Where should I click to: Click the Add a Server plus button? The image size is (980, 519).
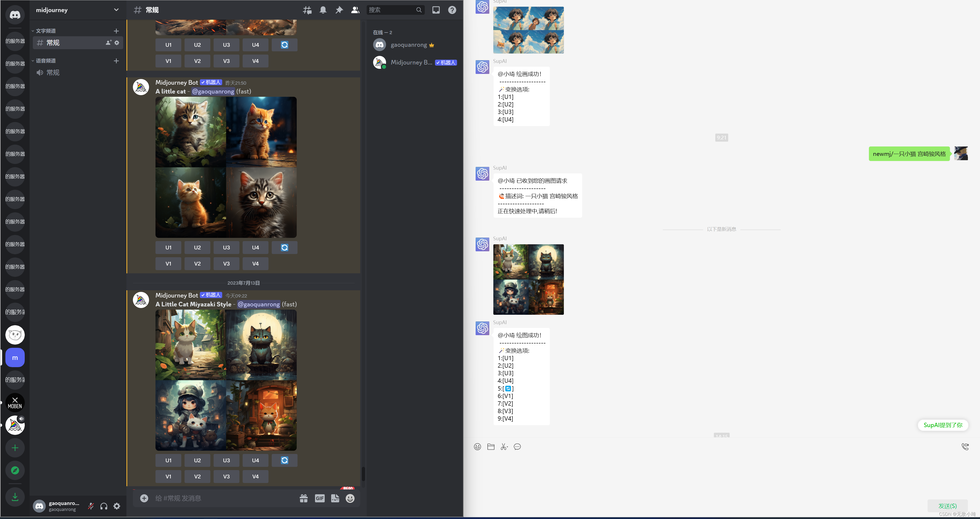click(x=15, y=448)
